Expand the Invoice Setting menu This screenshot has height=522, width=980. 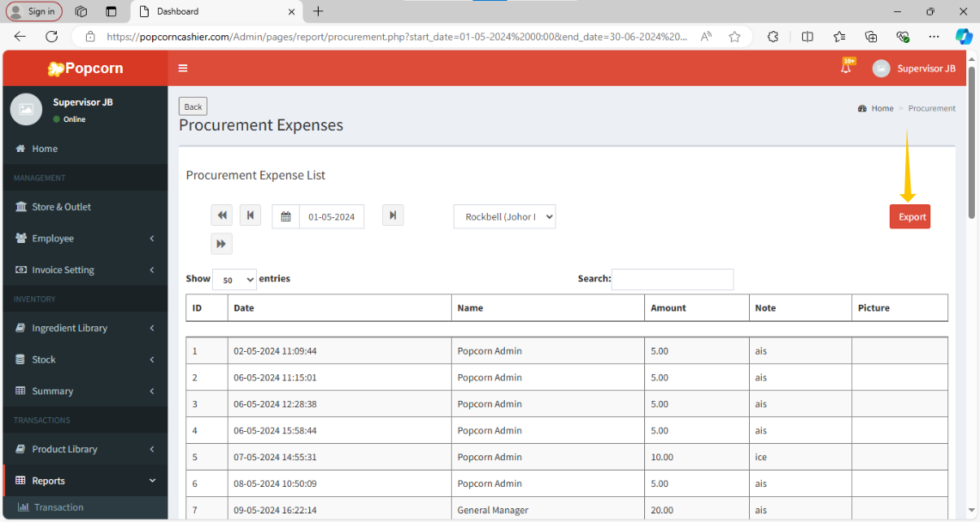pyautogui.click(x=85, y=270)
